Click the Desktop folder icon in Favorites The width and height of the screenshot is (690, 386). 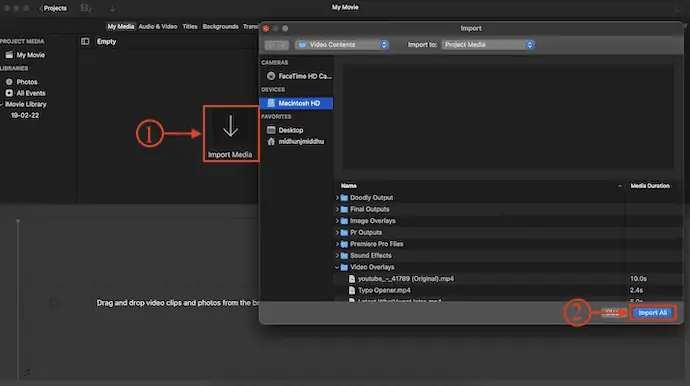[x=271, y=130]
